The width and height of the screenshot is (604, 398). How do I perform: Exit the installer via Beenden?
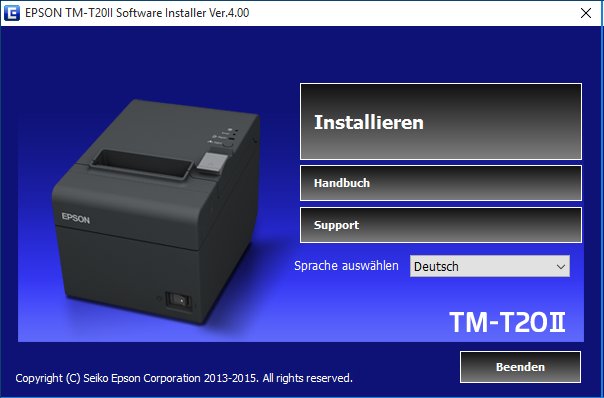(x=520, y=367)
